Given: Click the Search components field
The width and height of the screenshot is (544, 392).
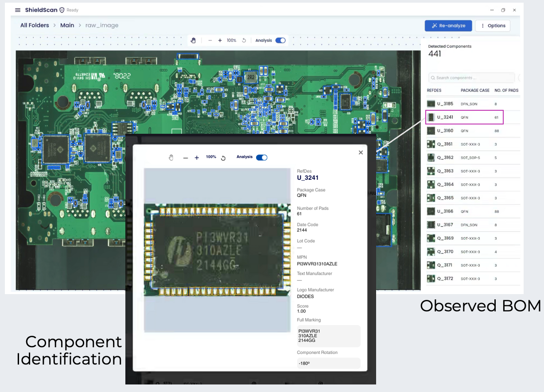Looking at the screenshot, I should (471, 78).
